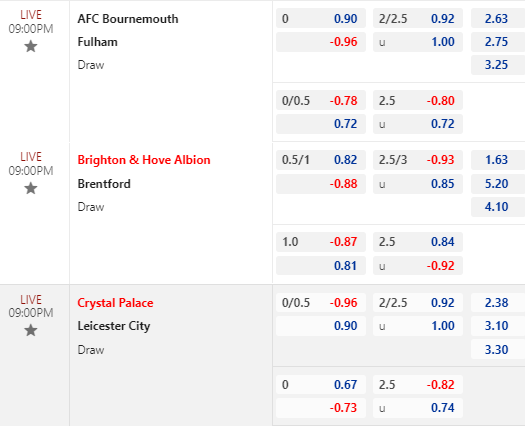Favorite the AFC Bournemouth vs Fulham match star

(x=31, y=46)
